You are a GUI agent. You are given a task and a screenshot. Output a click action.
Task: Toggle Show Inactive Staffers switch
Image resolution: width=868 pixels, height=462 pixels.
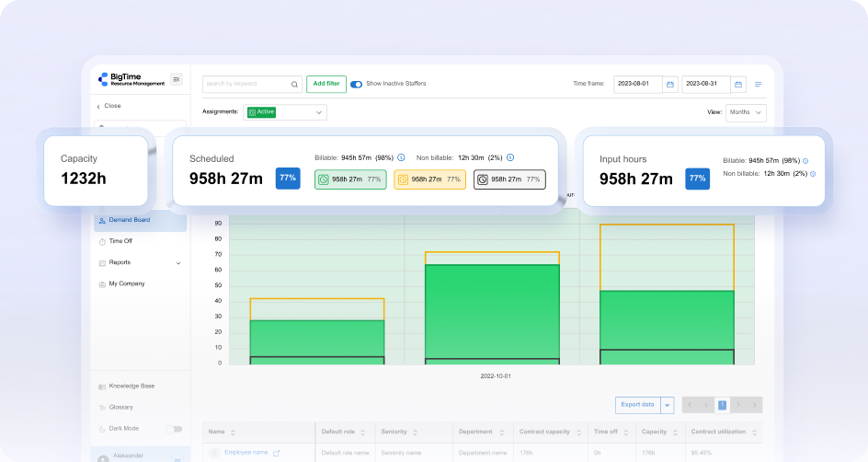[356, 84]
